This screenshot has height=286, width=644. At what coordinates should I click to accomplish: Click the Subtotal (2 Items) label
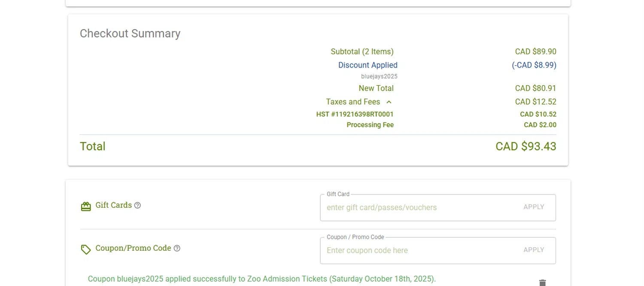click(x=362, y=52)
